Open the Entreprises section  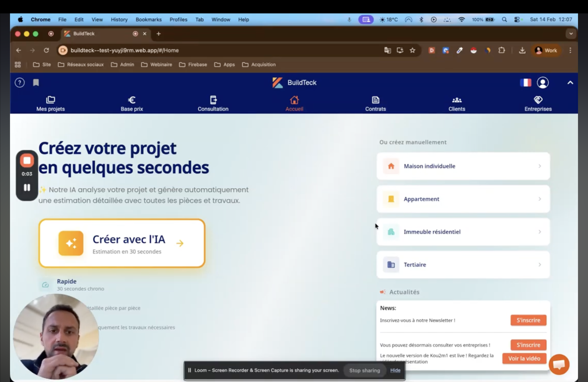pyautogui.click(x=538, y=103)
